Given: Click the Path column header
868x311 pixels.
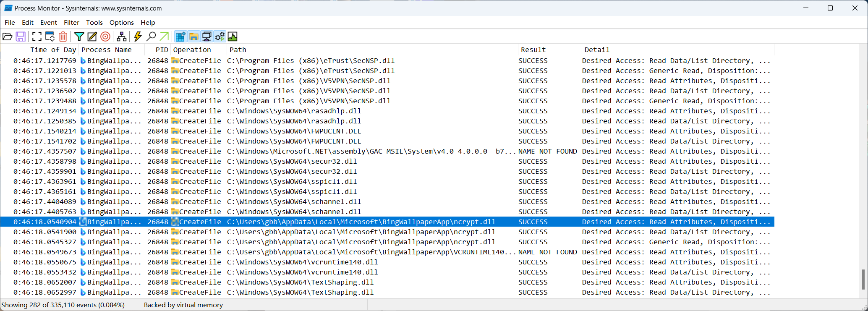Looking at the screenshot, I should 372,50.
